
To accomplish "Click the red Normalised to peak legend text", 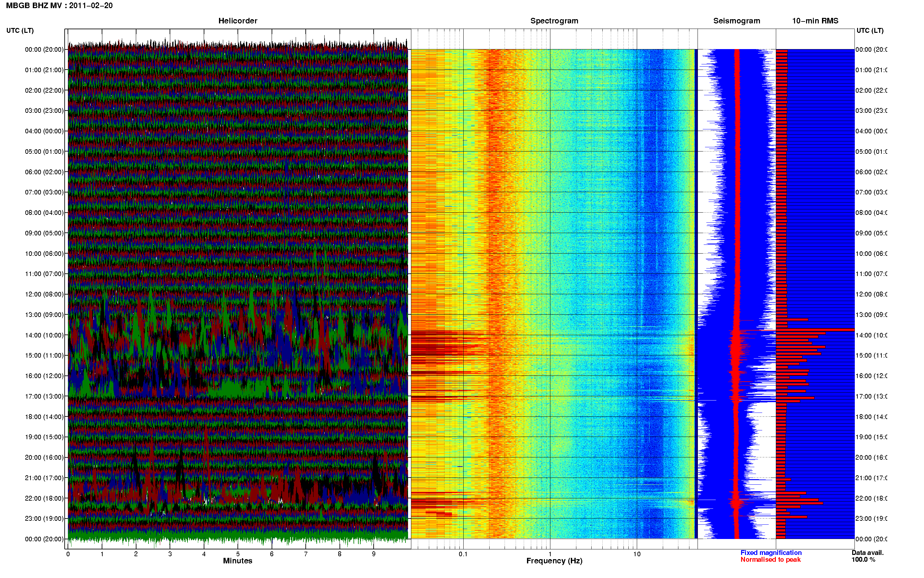I will click(770, 560).
